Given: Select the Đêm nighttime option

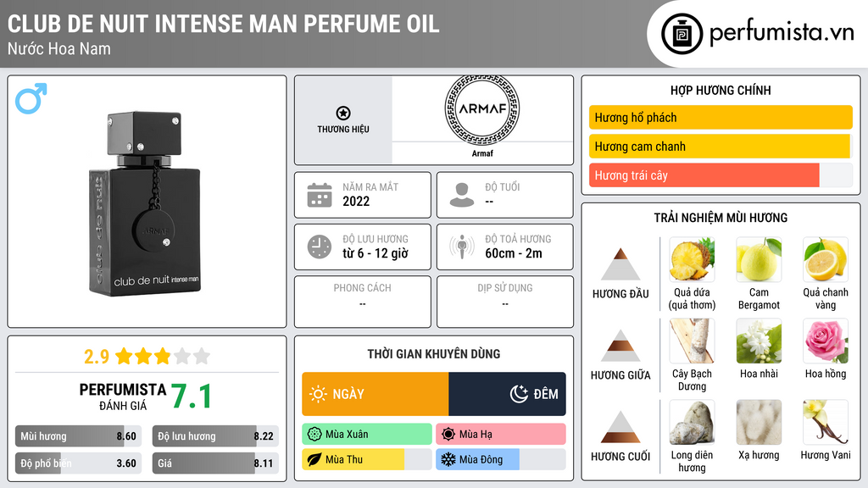Looking at the screenshot, I should pos(507,394).
